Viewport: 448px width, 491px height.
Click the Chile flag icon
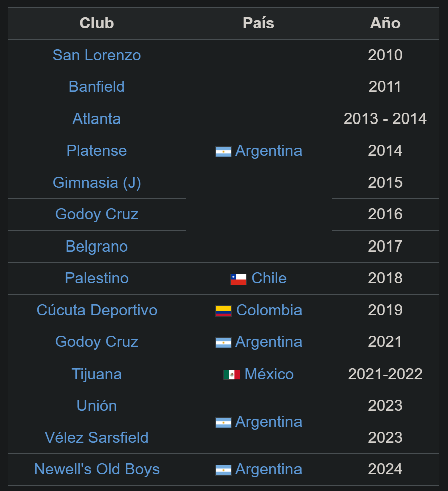238,279
